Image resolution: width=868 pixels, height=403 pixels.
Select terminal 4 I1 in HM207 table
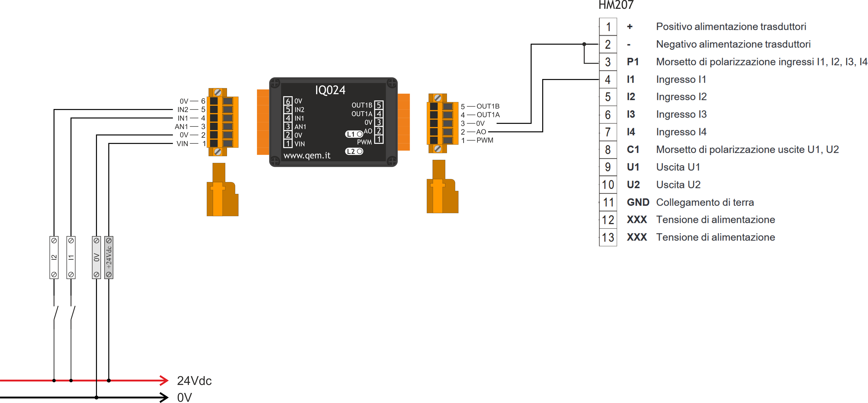(608, 79)
